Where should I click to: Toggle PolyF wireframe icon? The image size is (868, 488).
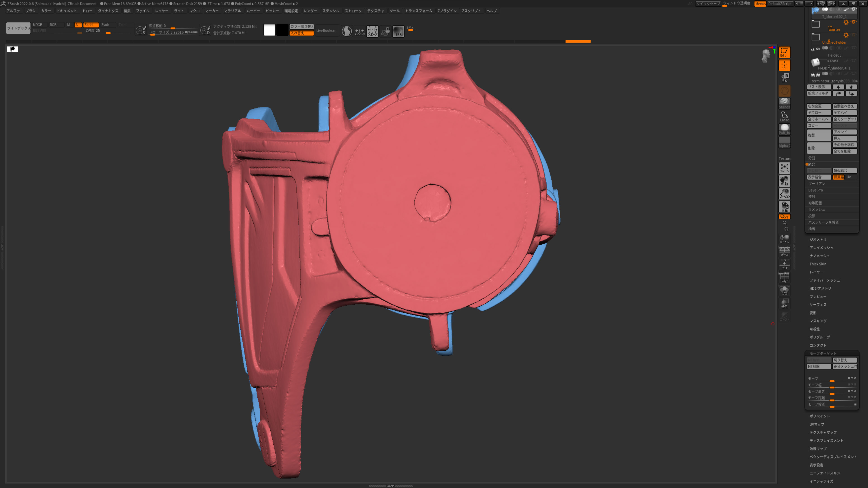pos(784,277)
